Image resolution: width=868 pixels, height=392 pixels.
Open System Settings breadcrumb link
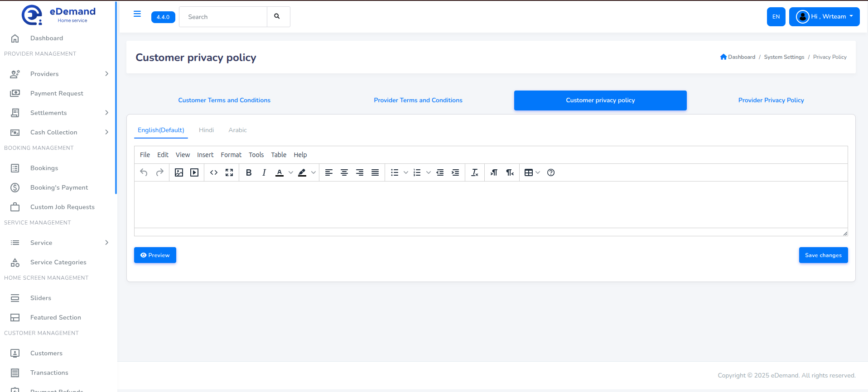click(784, 57)
